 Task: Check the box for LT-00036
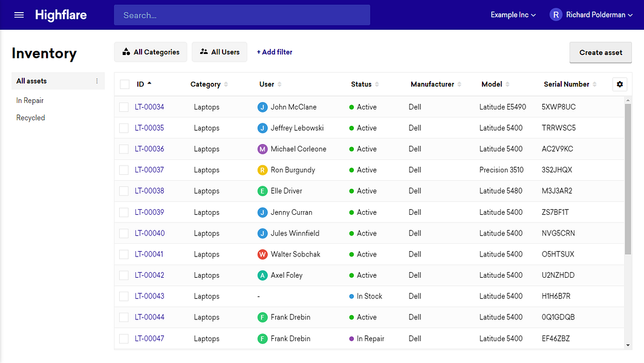point(123,149)
